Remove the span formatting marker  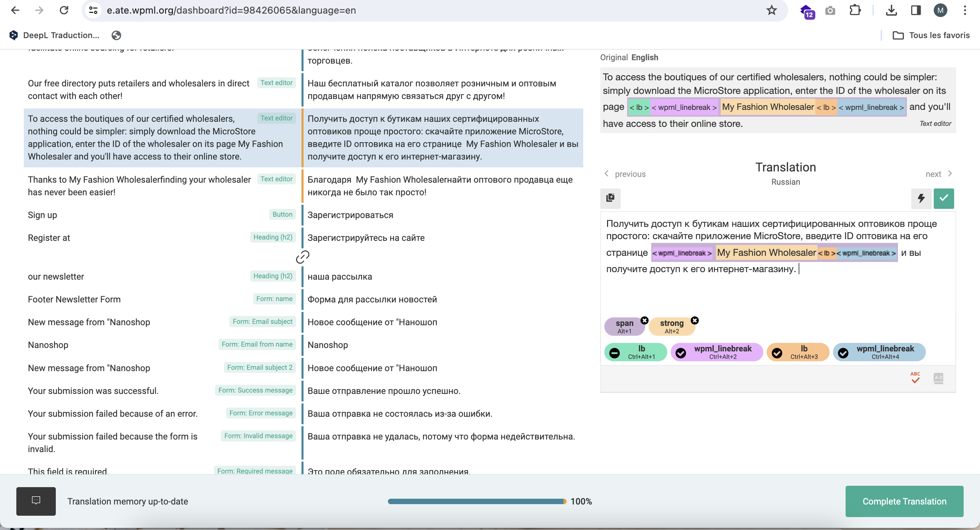point(644,320)
